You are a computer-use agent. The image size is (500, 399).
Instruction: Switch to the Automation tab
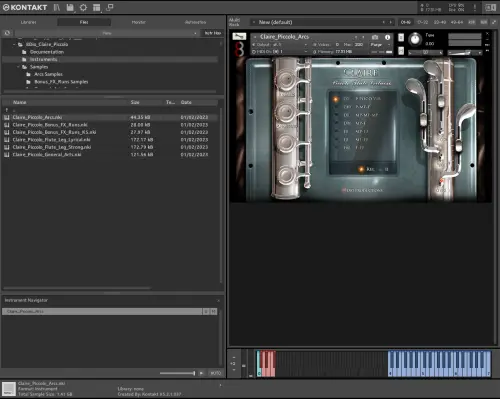(195, 22)
